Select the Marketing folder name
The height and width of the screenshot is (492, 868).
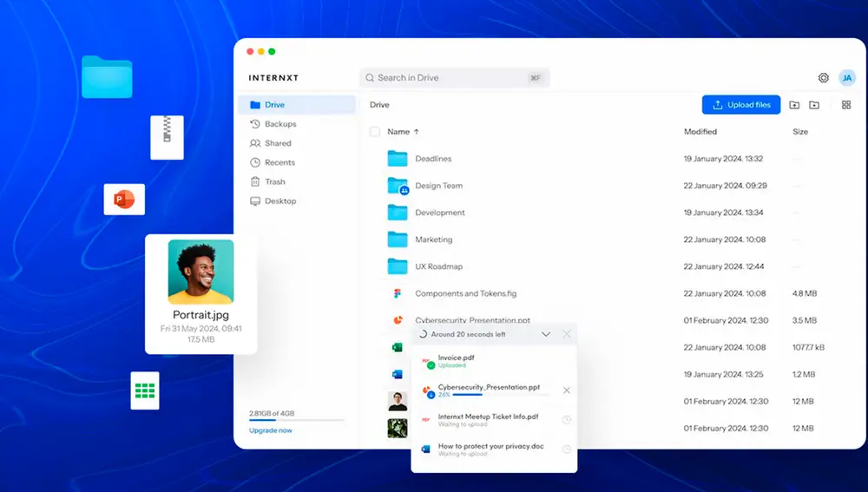pyautogui.click(x=434, y=239)
